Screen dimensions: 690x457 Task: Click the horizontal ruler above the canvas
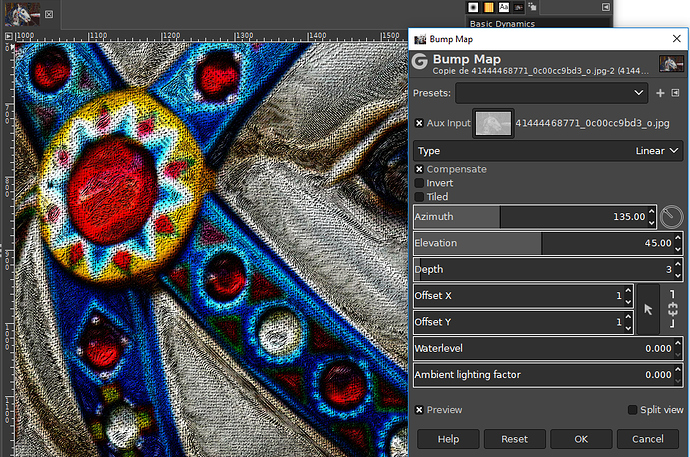(x=211, y=36)
